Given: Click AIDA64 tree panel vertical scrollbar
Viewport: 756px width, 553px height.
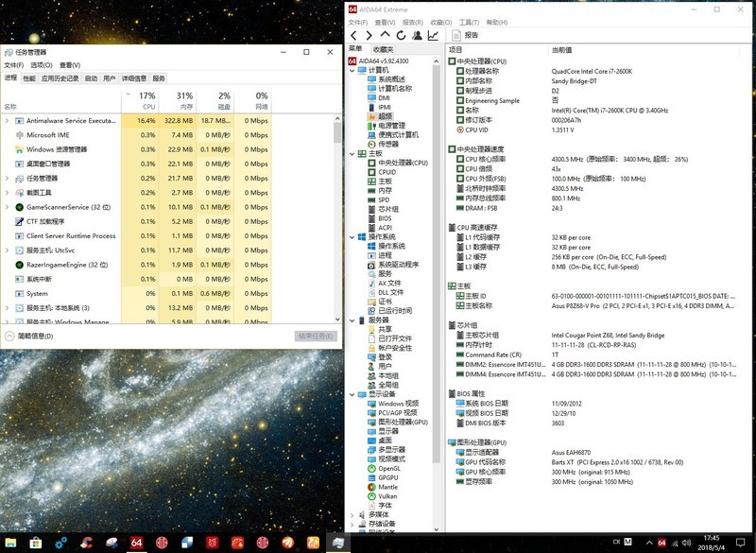Looking at the screenshot, I should (x=437, y=295).
